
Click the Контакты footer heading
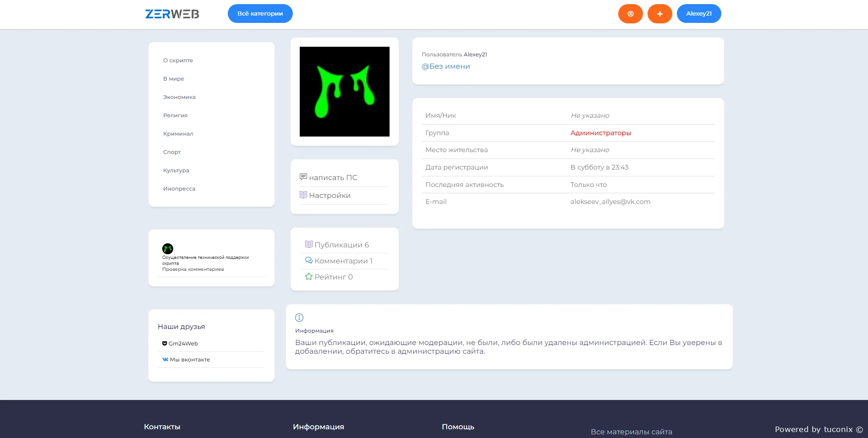click(162, 427)
